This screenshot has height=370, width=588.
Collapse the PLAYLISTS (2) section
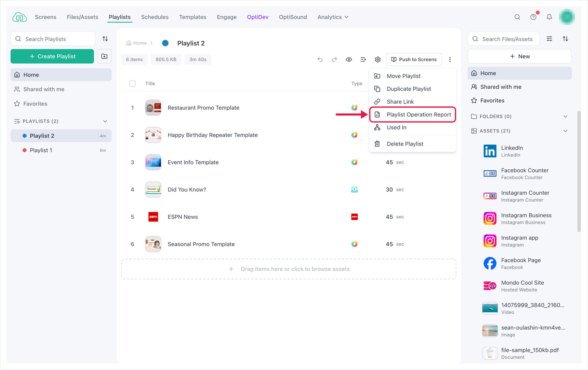[x=105, y=121]
